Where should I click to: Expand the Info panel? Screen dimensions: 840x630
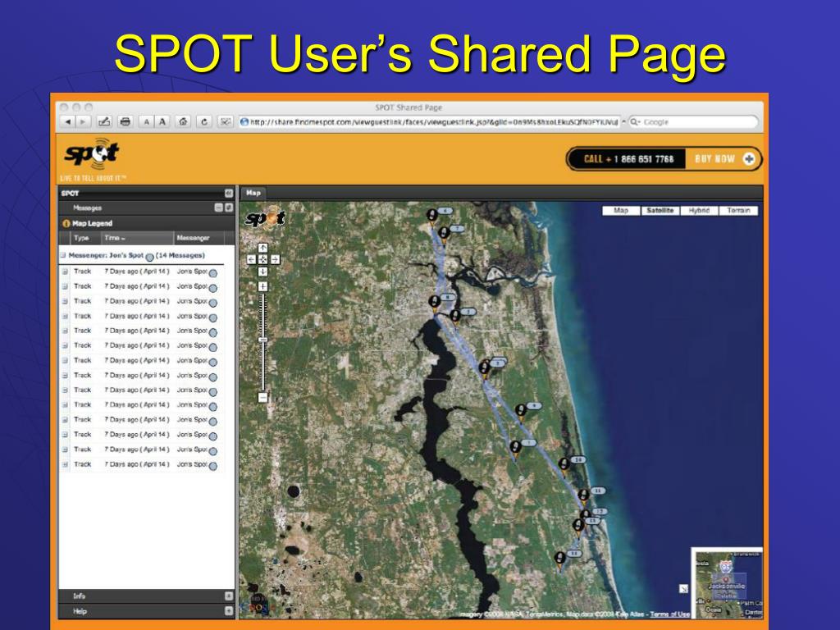(x=229, y=596)
